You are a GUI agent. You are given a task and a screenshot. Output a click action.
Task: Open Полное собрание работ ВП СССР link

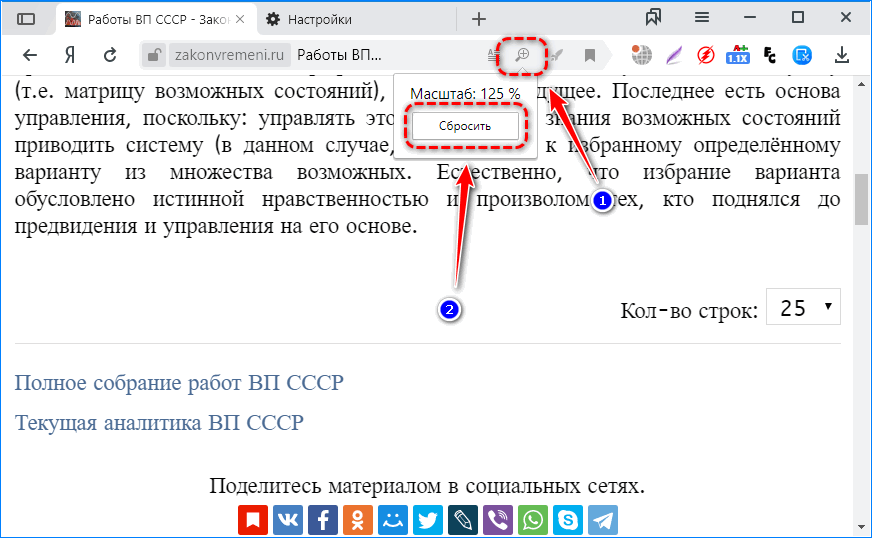point(179,383)
